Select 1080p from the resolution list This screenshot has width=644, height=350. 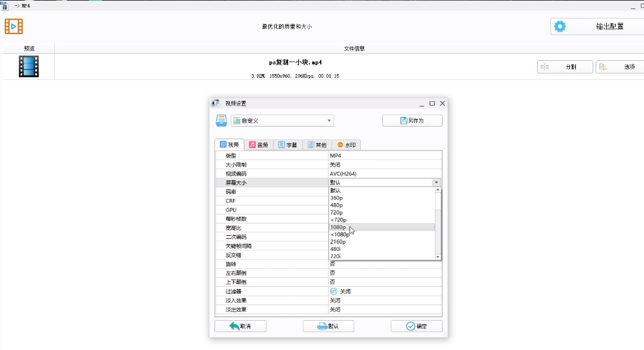pos(338,228)
